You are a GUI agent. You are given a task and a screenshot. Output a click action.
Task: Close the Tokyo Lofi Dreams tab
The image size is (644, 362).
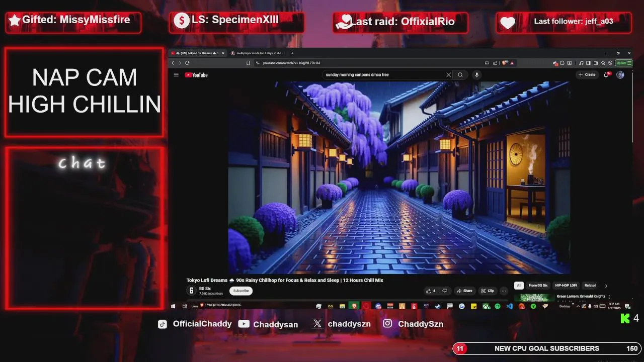[x=223, y=53]
